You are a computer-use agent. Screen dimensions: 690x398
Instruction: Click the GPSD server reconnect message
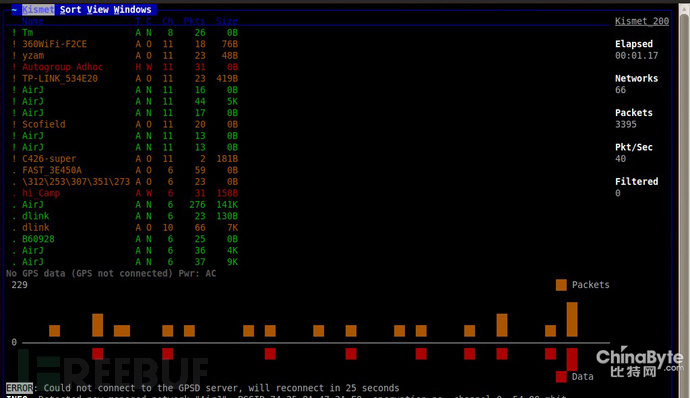click(x=221, y=388)
